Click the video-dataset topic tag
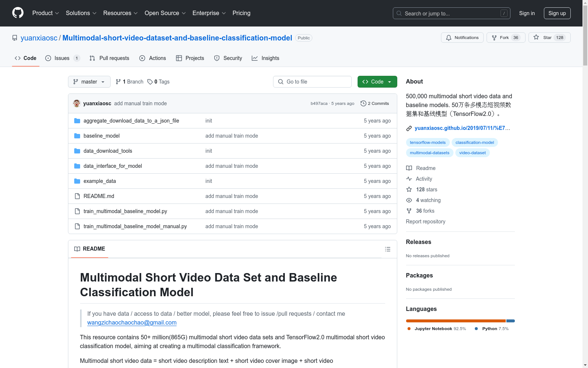588x368 pixels. [x=473, y=153]
